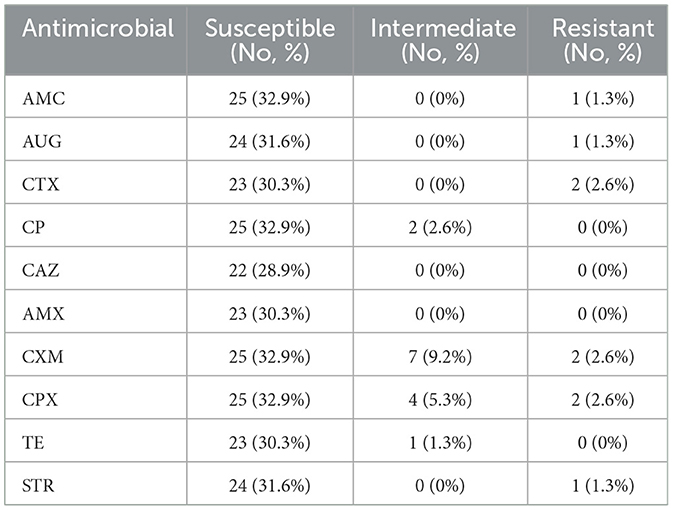673x510 pixels.
Task: Click the Intermediate (No, %) column header
Action: pos(440,40)
